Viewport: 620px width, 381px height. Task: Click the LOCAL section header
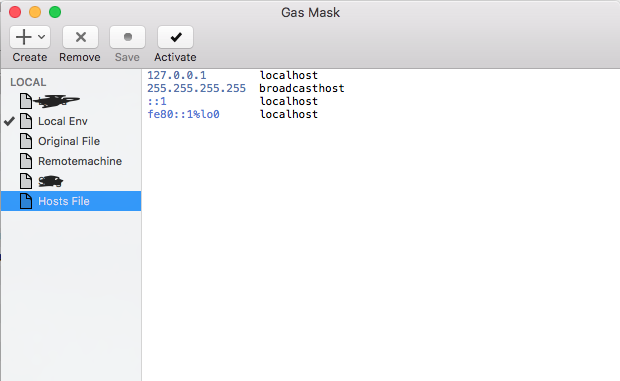coord(28,82)
